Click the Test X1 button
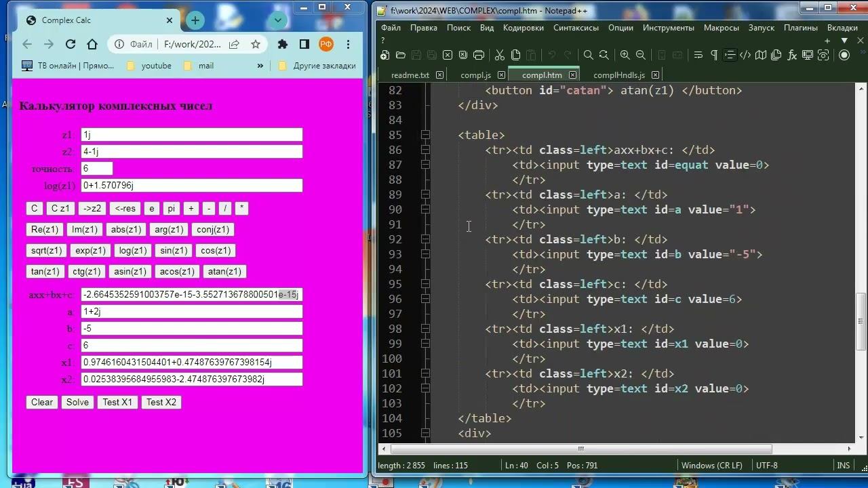Viewport: 868px width, 488px height. (x=117, y=402)
